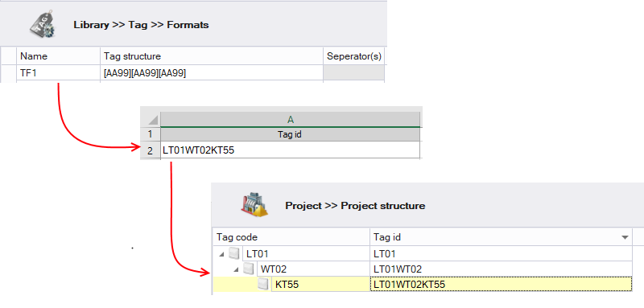644x308 pixels.
Task: Open the Tag id column filter dropdown
Action: (625, 237)
